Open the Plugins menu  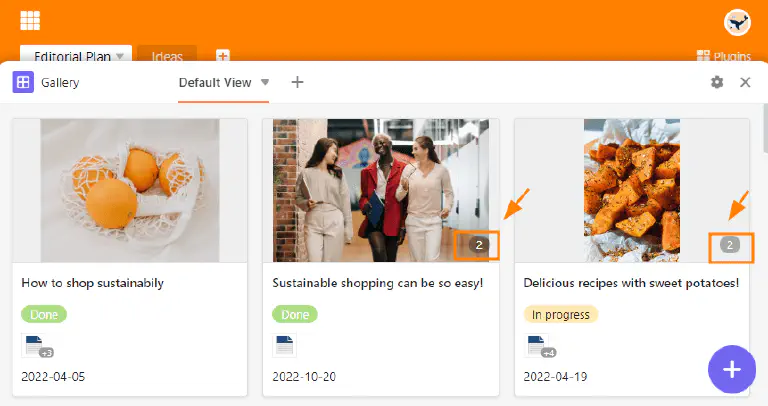[x=723, y=56]
